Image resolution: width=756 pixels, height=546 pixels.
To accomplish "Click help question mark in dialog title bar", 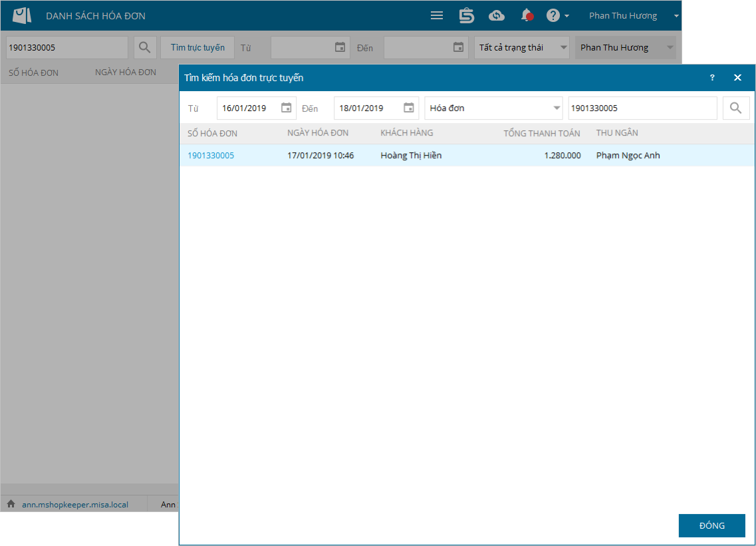I will [712, 78].
